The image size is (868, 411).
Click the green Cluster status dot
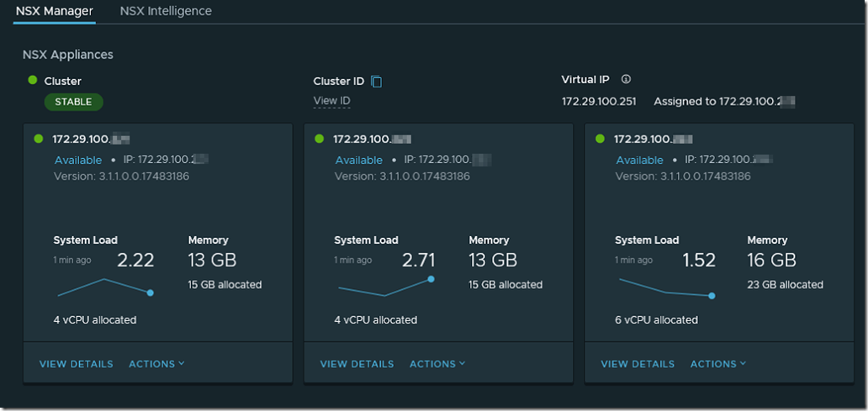(33, 80)
